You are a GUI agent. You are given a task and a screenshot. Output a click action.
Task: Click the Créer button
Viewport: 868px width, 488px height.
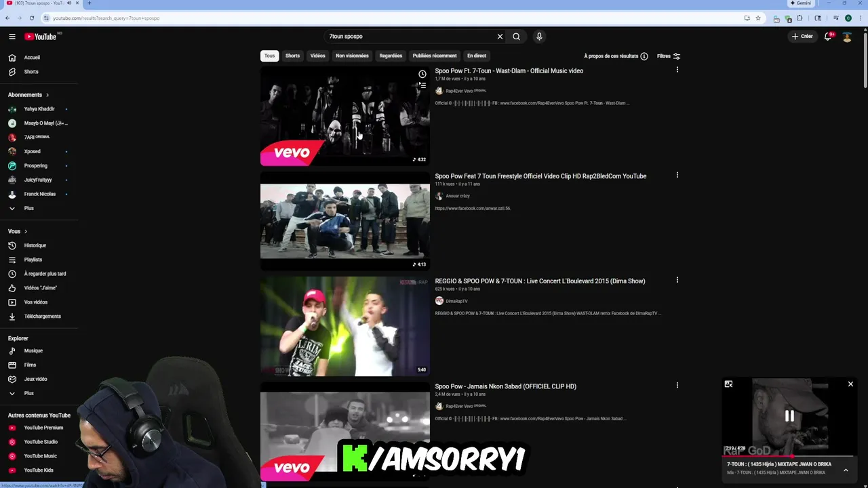coord(802,37)
